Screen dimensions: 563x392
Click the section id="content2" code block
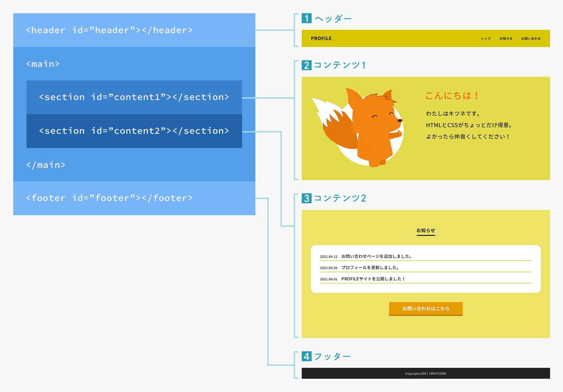click(134, 131)
